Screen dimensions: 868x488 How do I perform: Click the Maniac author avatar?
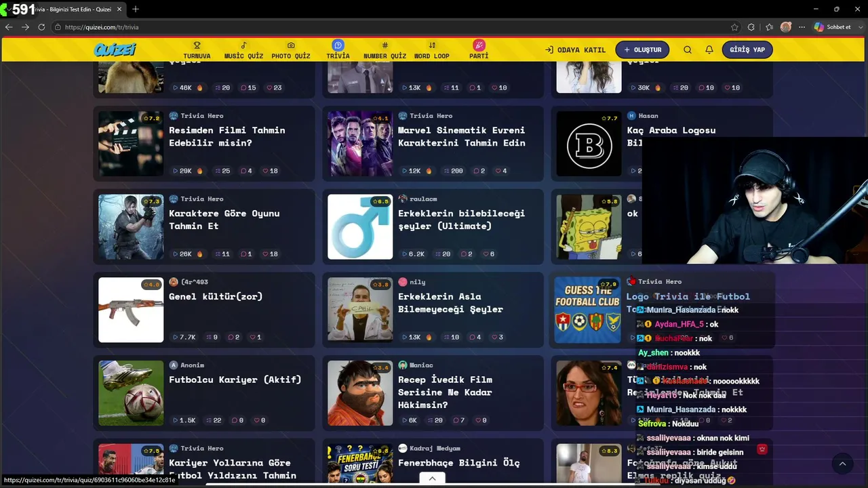(403, 365)
